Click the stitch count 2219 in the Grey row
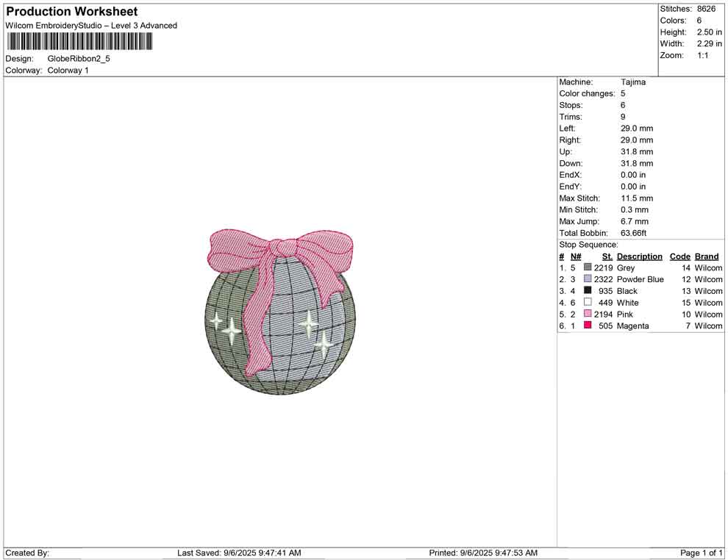Screen dimensions: 728x560 pos(603,268)
